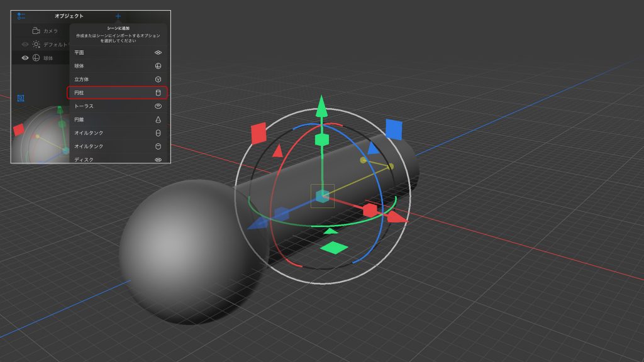Toggle visibility of the デフォルト light

coord(25,45)
